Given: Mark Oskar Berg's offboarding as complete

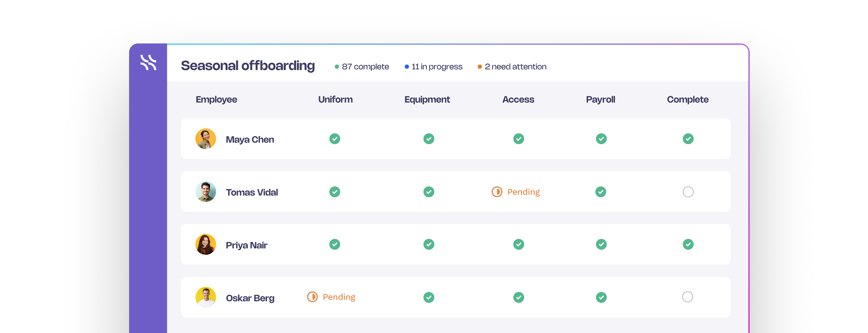Looking at the screenshot, I should (687, 297).
